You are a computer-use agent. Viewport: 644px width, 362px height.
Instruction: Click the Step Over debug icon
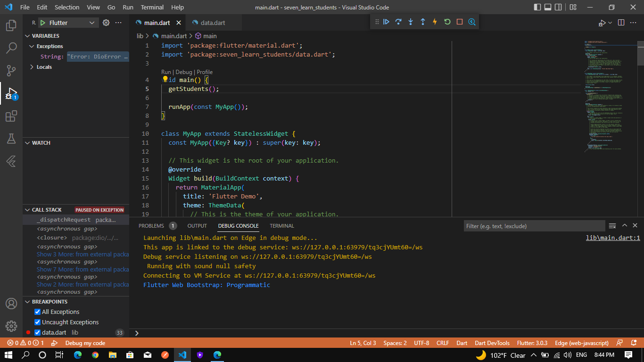pyautogui.click(x=398, y=22)
